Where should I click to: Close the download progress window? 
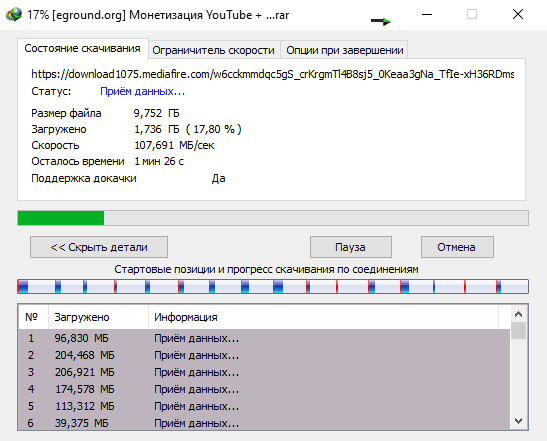(518, 15)
